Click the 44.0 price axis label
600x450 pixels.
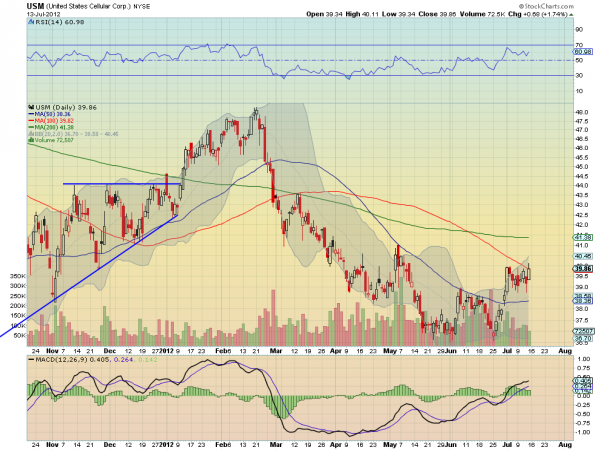[x=582, y=186]
